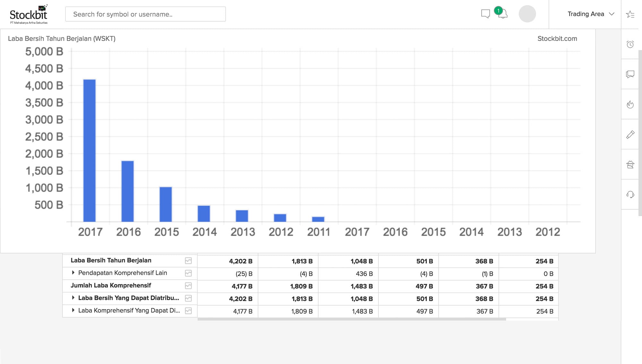The image size is (642, 364).
Task: Click the notification bell with badge
Action: coord(503,14)
